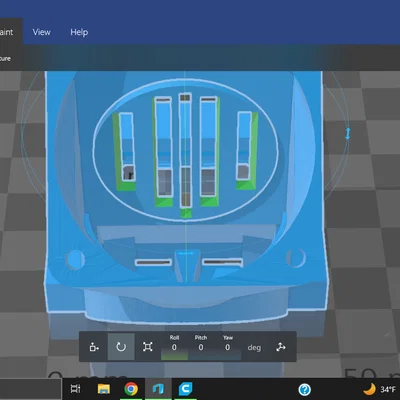The height and width of the screenshot is (400, 400).
Task: Open File Explorer from taskbar
Action: [x=104, y=389]
